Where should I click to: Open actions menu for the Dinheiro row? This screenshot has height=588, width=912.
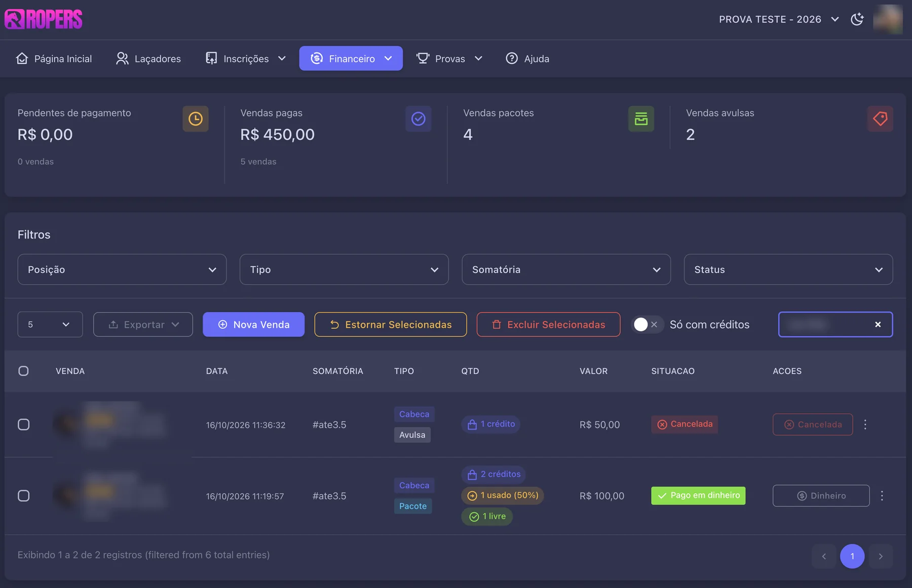(x=882, y=496)
